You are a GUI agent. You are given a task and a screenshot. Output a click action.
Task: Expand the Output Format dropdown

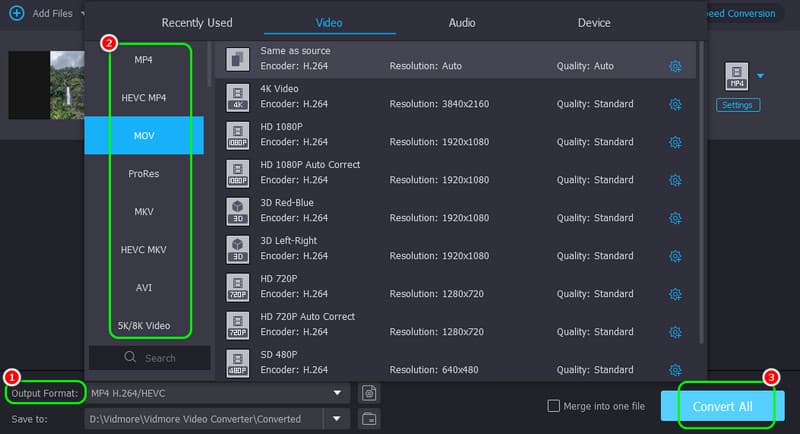click(338, 393)
